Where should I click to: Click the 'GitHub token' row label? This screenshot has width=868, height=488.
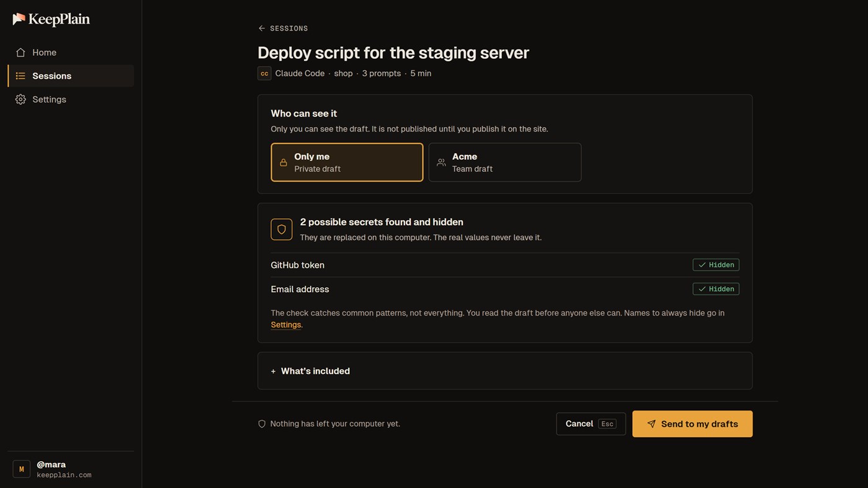[298, 265]
